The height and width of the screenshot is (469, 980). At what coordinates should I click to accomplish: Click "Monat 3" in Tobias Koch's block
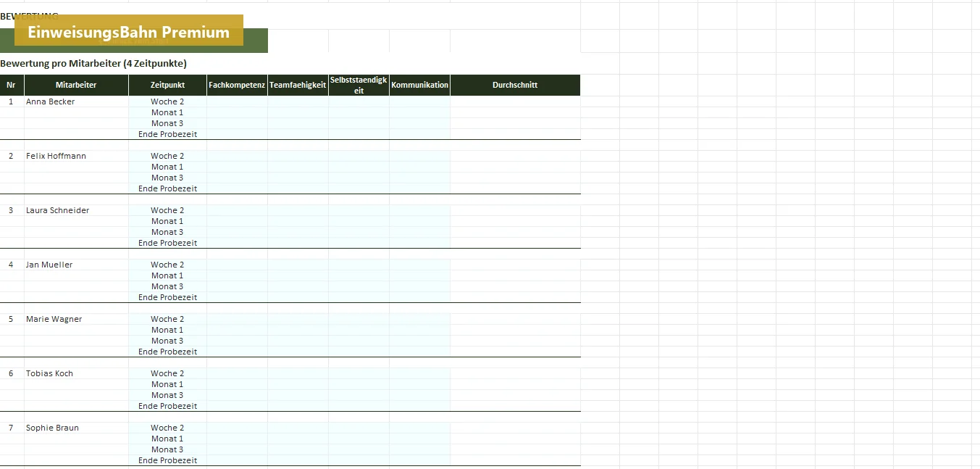coord(167,395)
